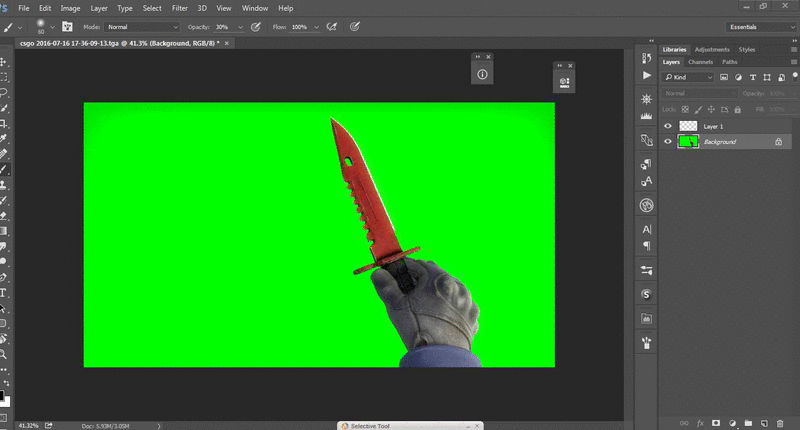Screen dimensions: 800x430
Task: Select the Clone Stamp tool
Action: [3, 185]
